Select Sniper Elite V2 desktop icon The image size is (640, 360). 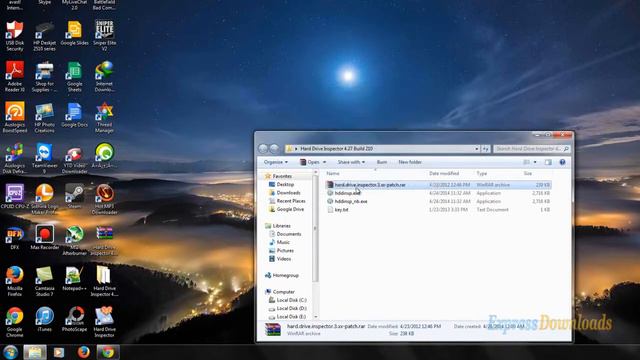coord(104,36)
